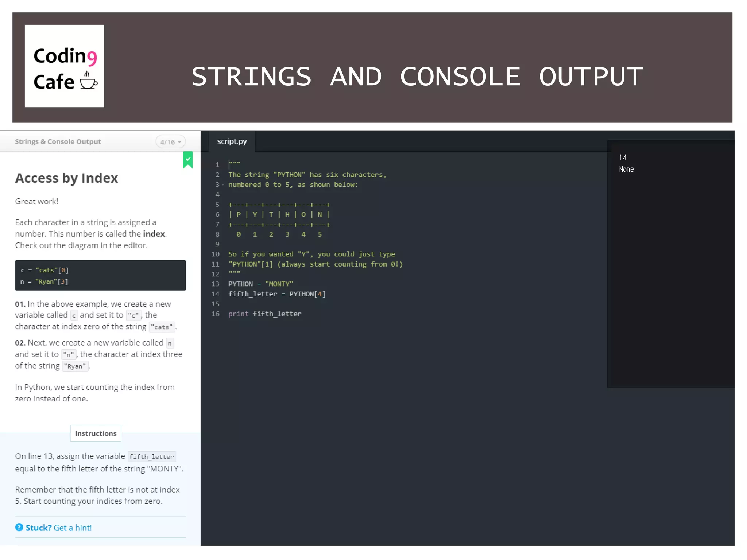This screenshot has width=747, height=560.
Task: Click the index numbers row 0 1 2 3 4 5
Action: (279, 234)
